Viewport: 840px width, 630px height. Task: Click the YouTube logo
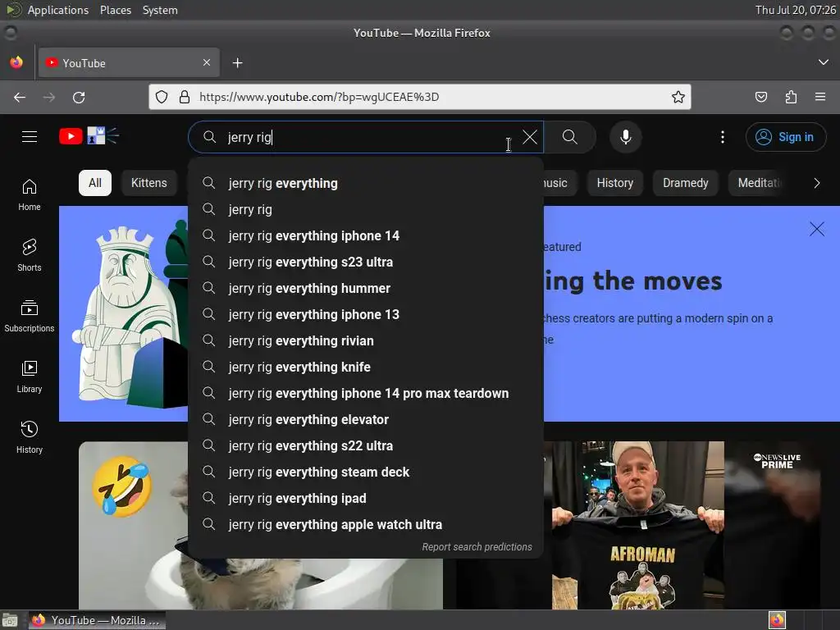pyautogui.click(x=89, y=136)
